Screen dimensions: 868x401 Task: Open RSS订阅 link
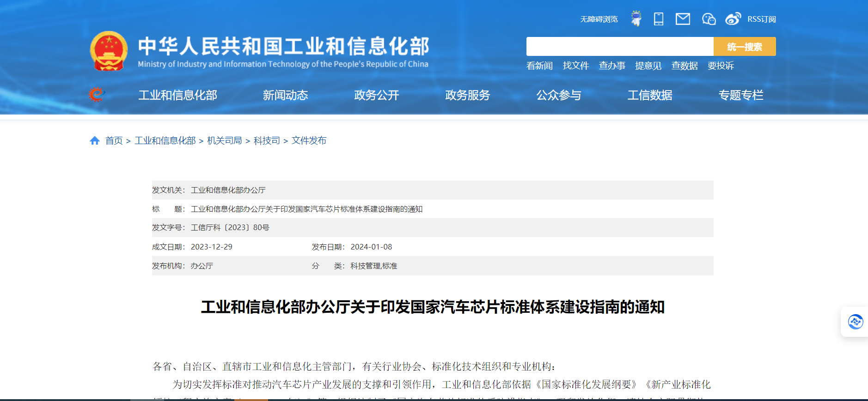[x=762, y=19]
